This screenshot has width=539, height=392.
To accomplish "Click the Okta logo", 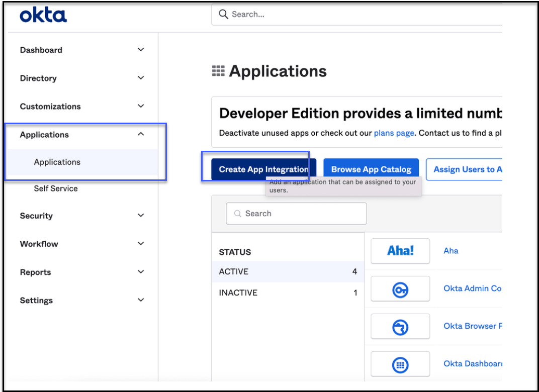I will pos(43,16).
